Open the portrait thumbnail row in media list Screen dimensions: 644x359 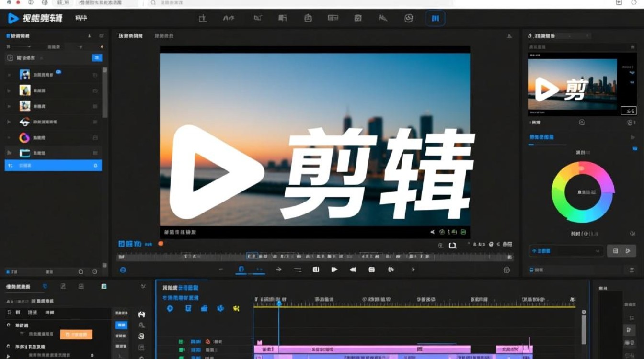53,75
